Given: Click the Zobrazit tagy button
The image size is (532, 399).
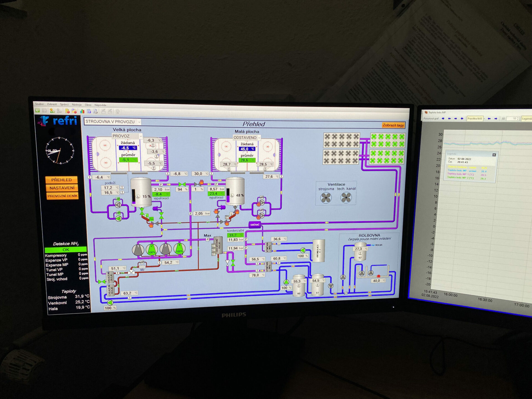Looking at the screenshot, I should [x=393, y=125].
